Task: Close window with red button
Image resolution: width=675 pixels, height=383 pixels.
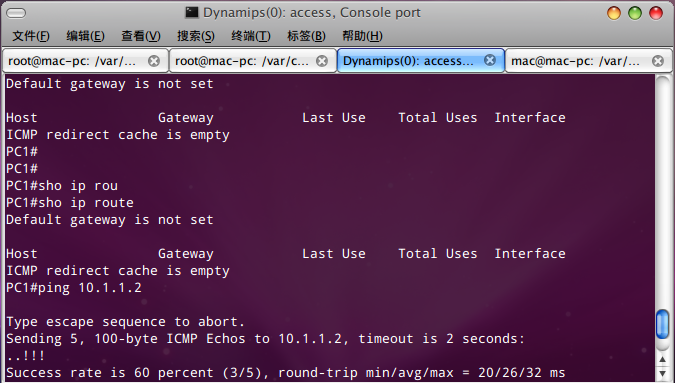Action: pos(656,13)
